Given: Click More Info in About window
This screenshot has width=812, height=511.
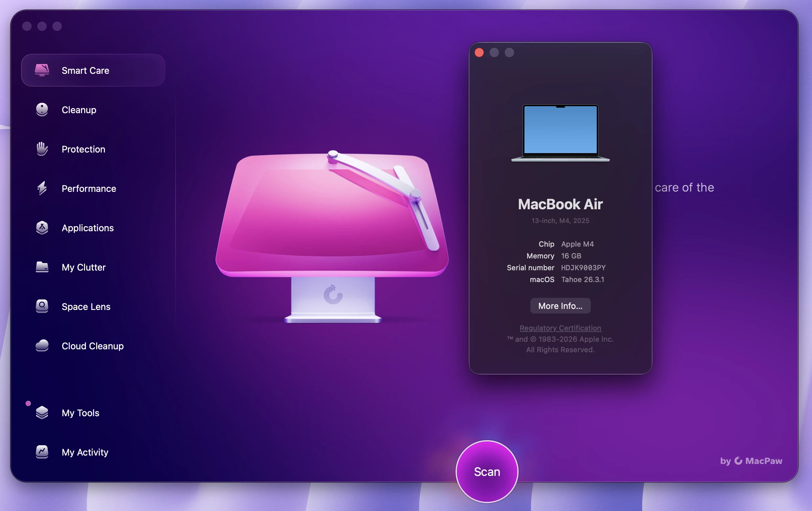Looking at the screenshot, I should (561, 306).
